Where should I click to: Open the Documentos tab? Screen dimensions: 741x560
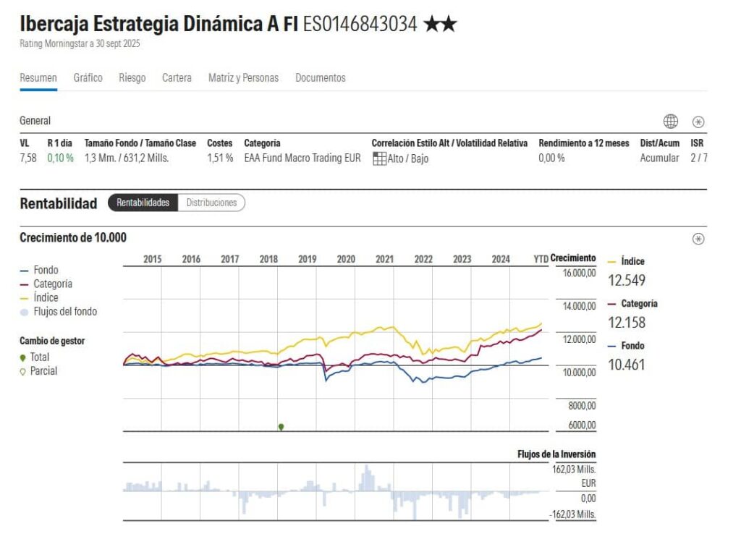tap(321, 77)
